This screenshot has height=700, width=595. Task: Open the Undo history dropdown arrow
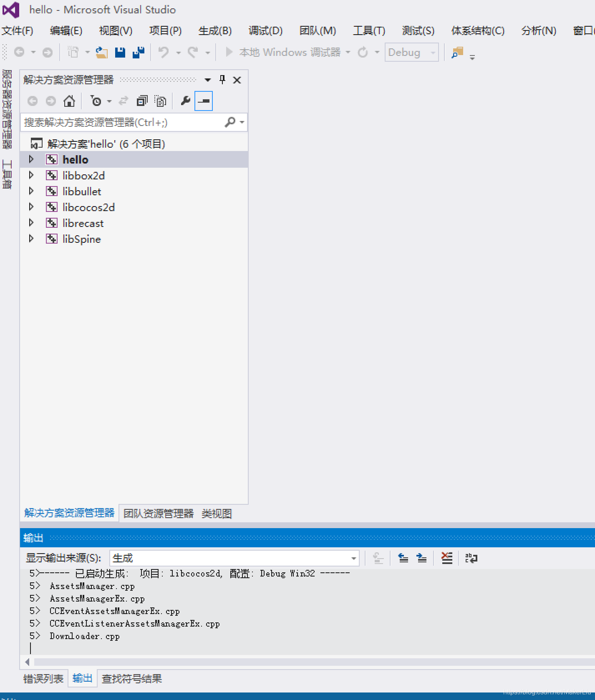point(178,53)
